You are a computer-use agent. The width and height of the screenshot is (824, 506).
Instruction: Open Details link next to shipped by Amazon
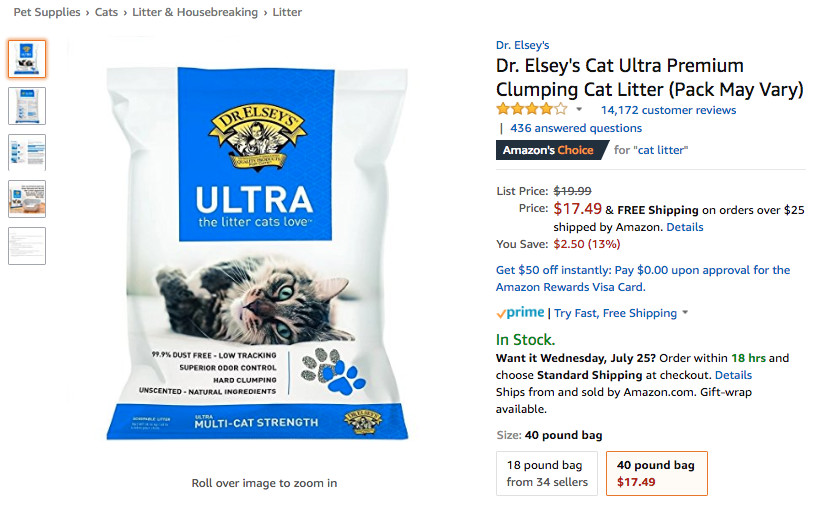pyautogui.click(x=685, y=227)
